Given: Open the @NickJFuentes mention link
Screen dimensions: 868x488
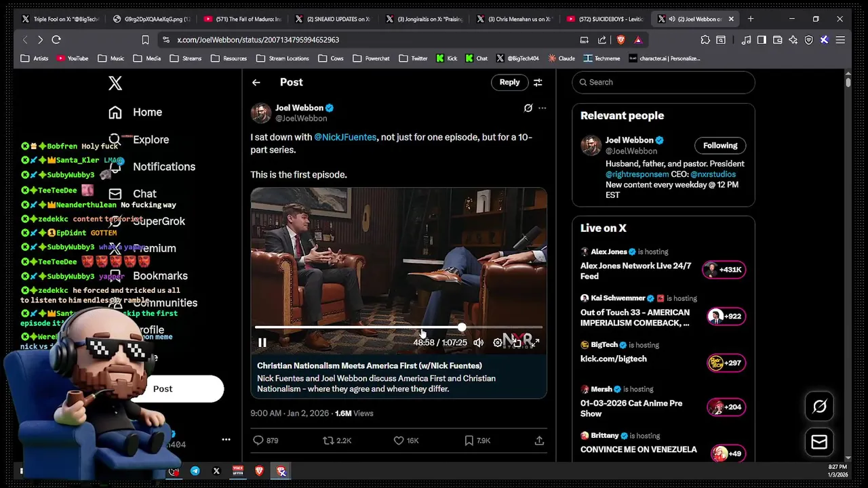Looking at the screenshot, I should [345, 137].
